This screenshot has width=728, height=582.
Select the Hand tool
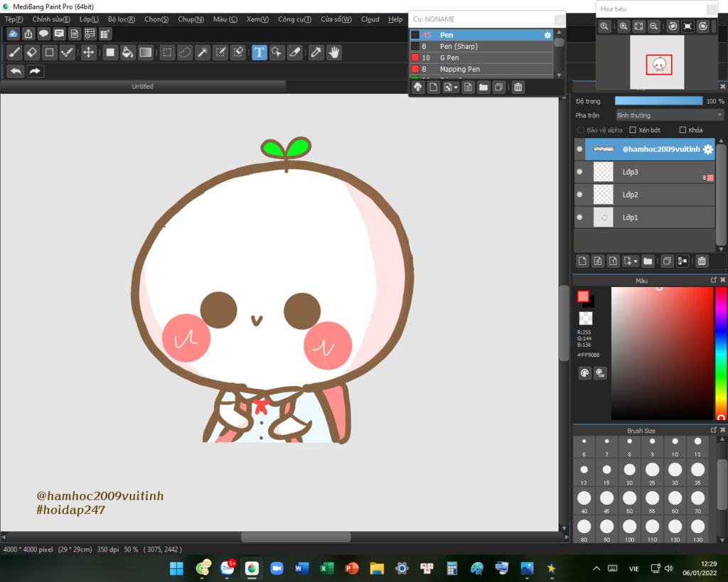334,53
